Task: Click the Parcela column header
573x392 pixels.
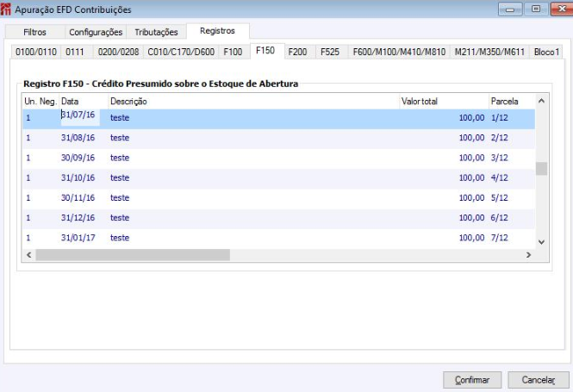Action: click(512, 101)
